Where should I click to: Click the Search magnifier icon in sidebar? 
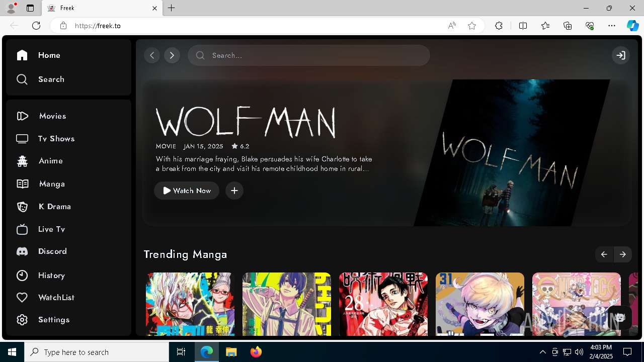22,79
